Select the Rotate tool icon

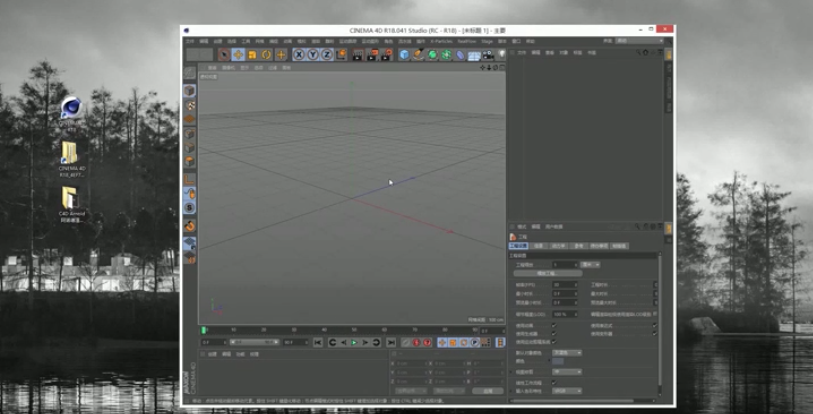tap(266, 54)
